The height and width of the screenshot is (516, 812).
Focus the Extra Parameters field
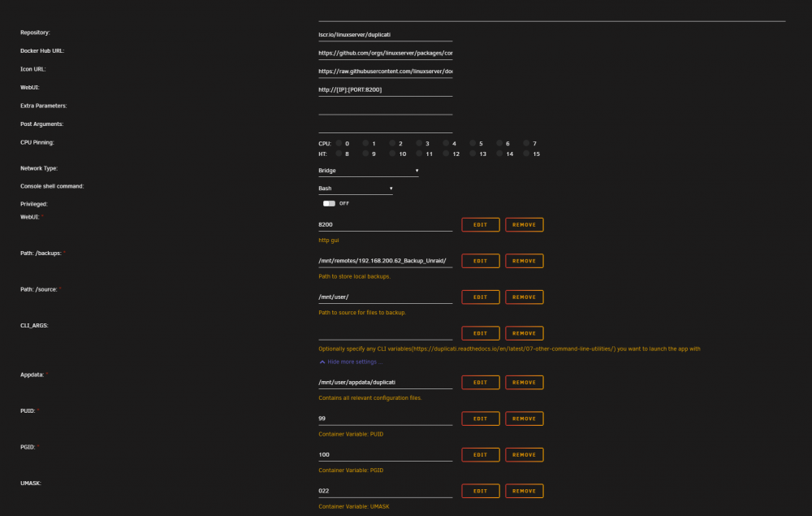[385, 108]
